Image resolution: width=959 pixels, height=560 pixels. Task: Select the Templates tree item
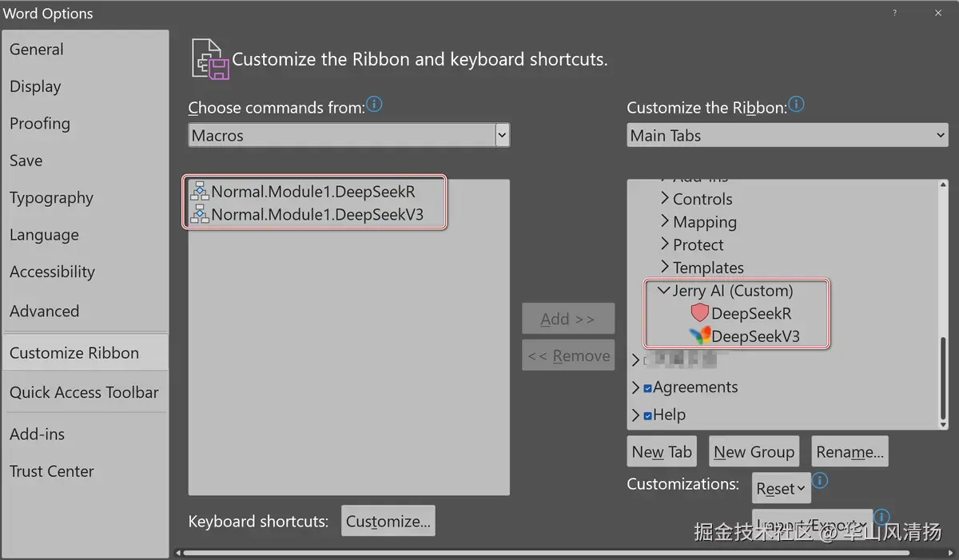click(708, 268)
